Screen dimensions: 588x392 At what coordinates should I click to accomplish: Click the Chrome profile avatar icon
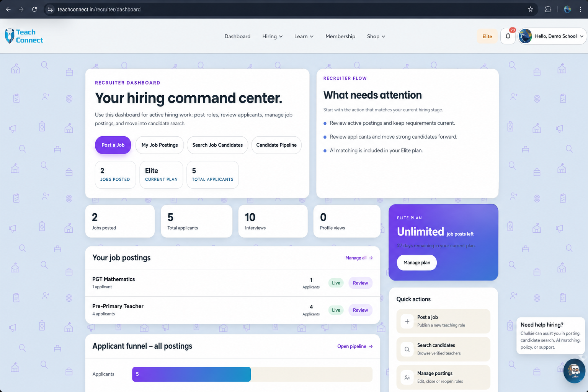point(567,9)
